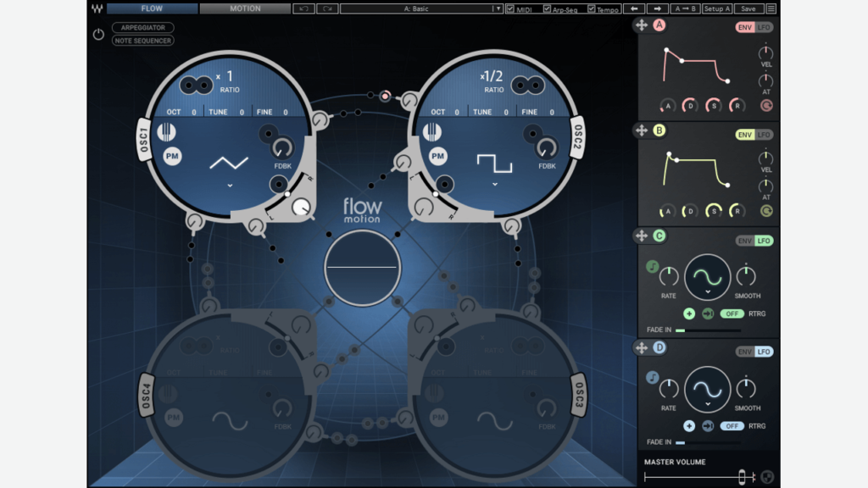Open the hamburger menu icon at top right
This screenshot has height=488, width=868.
[771, 8]
